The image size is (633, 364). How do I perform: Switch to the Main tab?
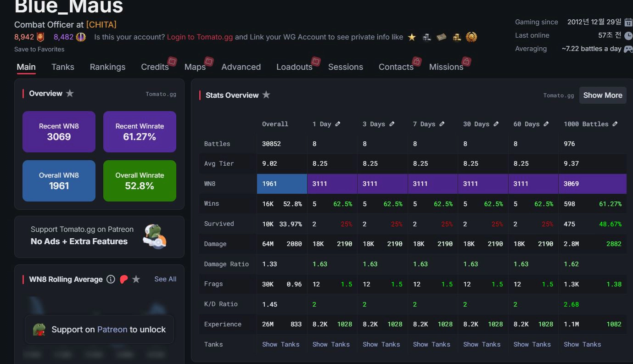coord(26,67)
